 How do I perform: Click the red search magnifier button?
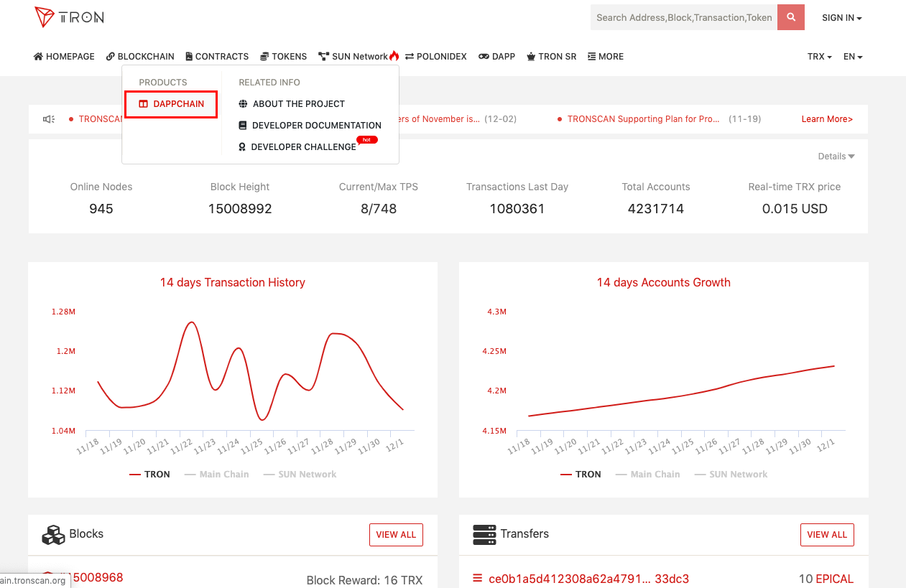click(x=791, y=17)
